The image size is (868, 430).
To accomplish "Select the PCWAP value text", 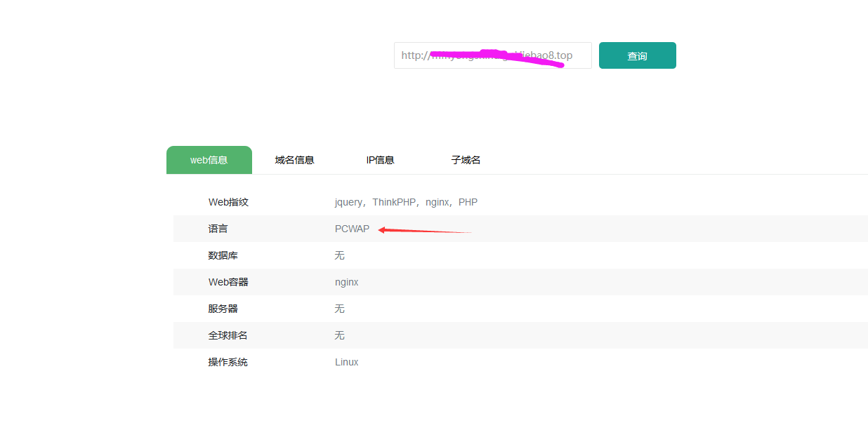I will coord(352,229).
